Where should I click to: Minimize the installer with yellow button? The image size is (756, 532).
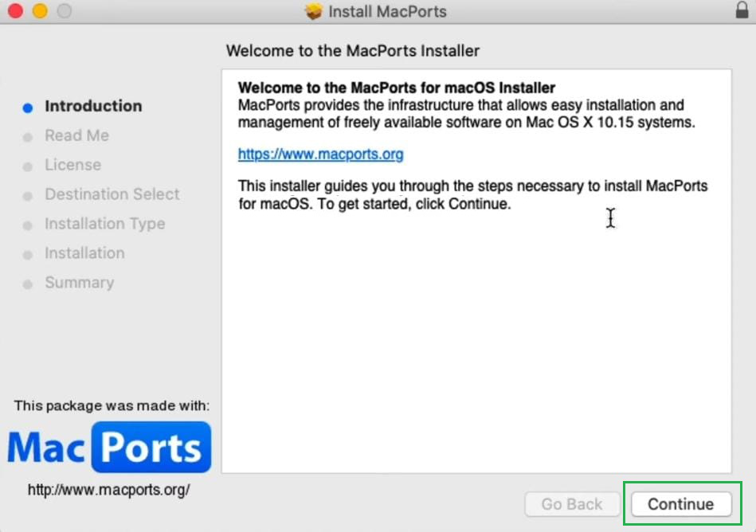pos(40,10)
